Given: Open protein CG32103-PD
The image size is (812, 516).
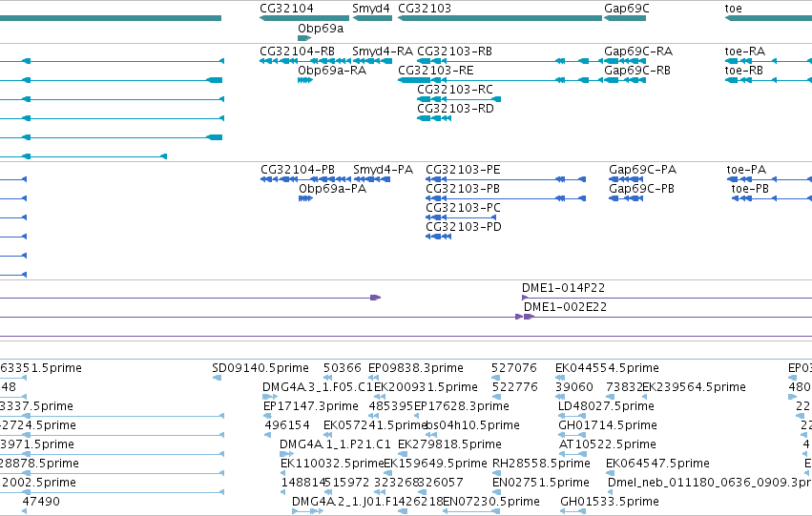Looking at the screenshot, I should [x=464, y=227].
